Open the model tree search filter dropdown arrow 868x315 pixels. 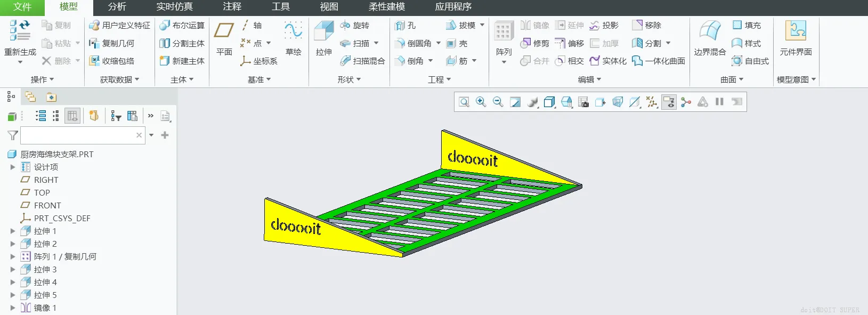[151, 135]
